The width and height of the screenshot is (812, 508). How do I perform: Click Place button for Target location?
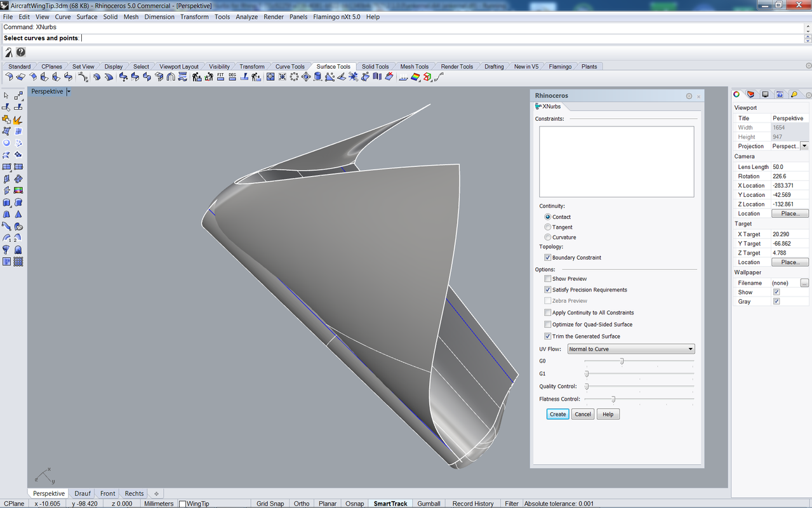click(x=790, y=262)
